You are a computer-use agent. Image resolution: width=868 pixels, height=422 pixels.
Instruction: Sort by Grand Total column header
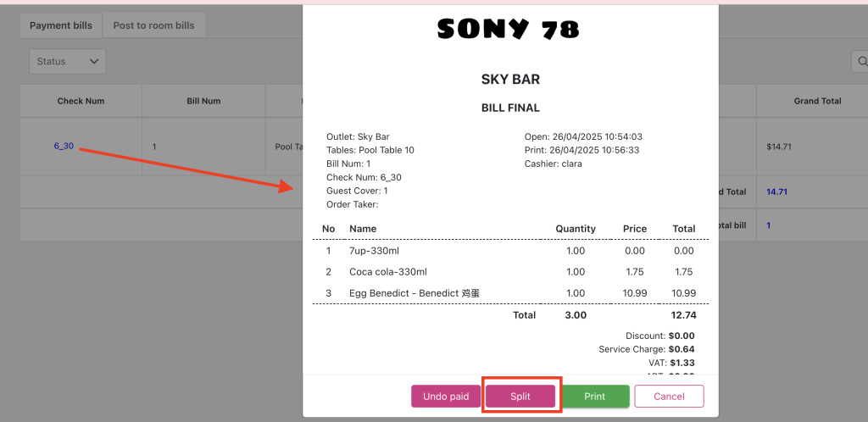pos(817,101)
